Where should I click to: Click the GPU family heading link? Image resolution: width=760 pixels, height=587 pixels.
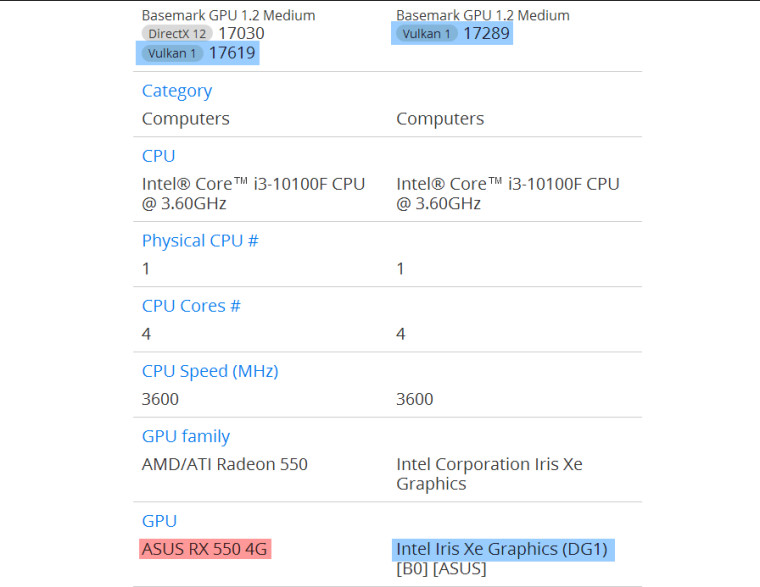click(x=186, y=436)
